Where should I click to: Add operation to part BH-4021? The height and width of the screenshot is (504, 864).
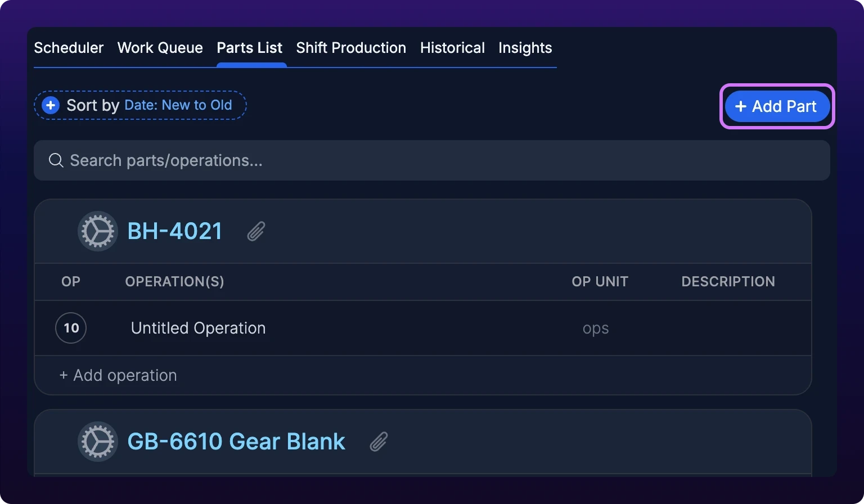click(x=118, y=375)
